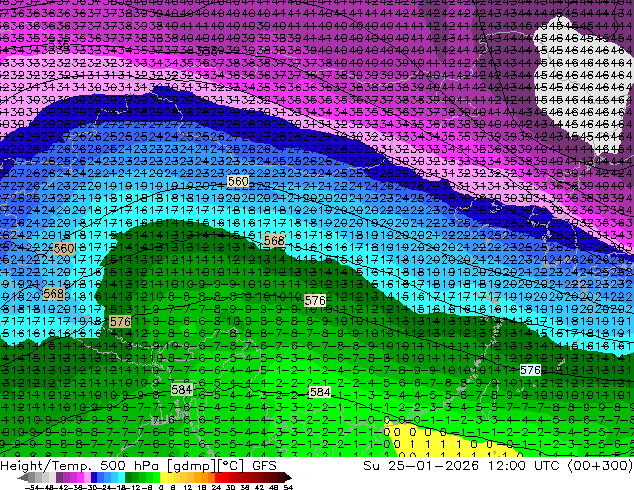Viewport: 634px width, 490px height.
Task: Click the date '25-01-2026'
Action: point(433,466)
